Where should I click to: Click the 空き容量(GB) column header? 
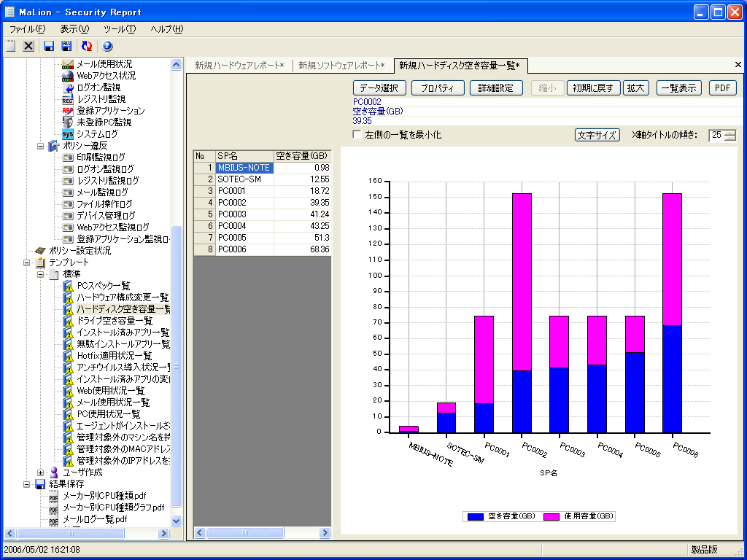303,156
